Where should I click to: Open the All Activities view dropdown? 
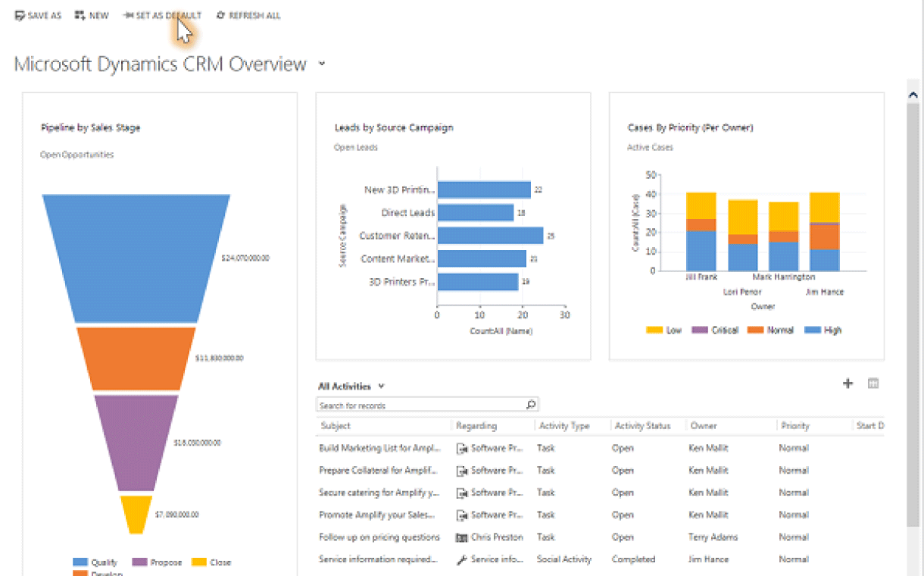(381, 387)
